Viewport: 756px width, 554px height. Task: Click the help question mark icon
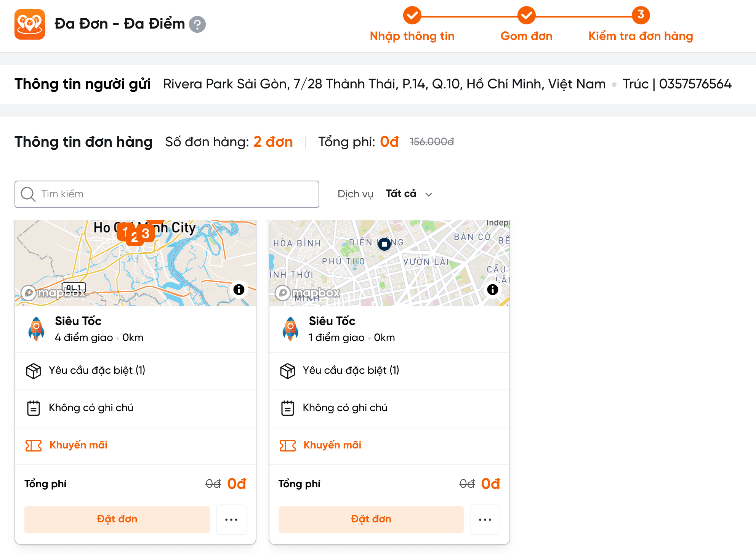[197, 25]
